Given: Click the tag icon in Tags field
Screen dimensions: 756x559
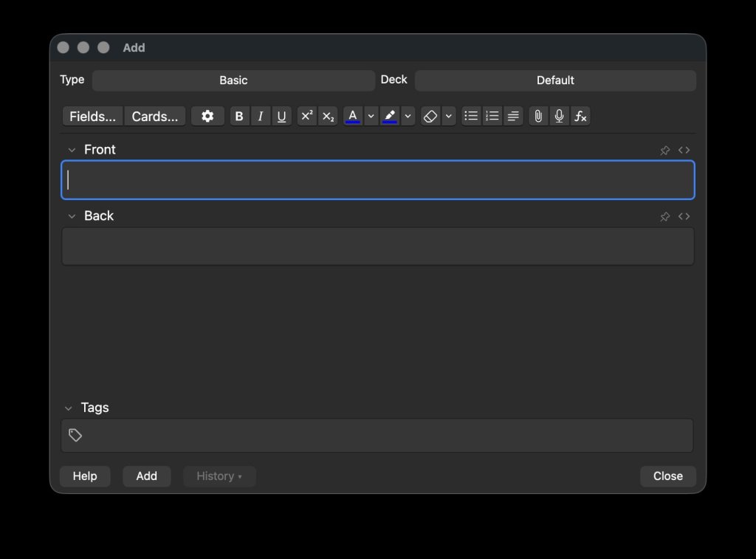Looking at the screenshot, I should tap(75, 435).
